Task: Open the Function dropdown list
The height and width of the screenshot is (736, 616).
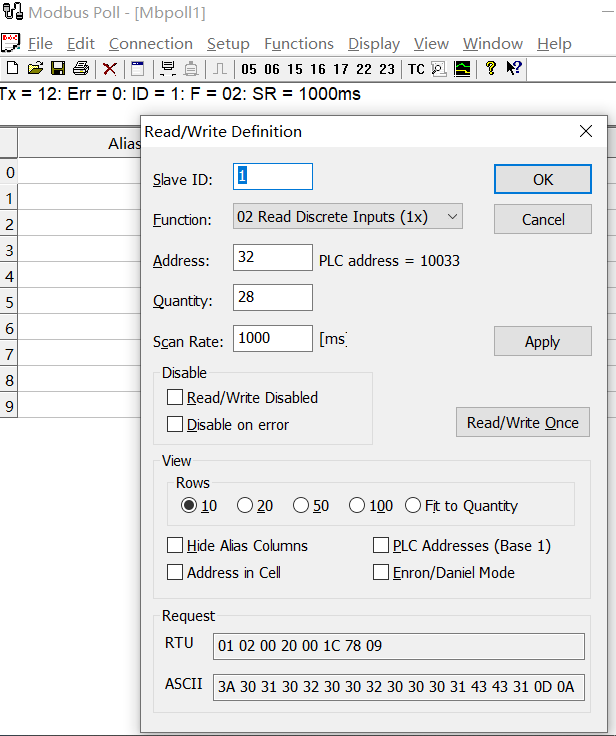Action: 347,217
